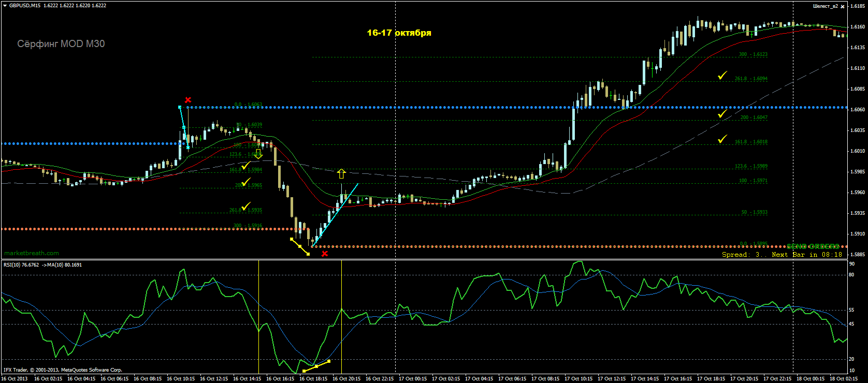The width and height of the screenshot is (868, 383).
Task: Click the checkmark beside 200 - 1.6047
Action: (x=722, y=114)
